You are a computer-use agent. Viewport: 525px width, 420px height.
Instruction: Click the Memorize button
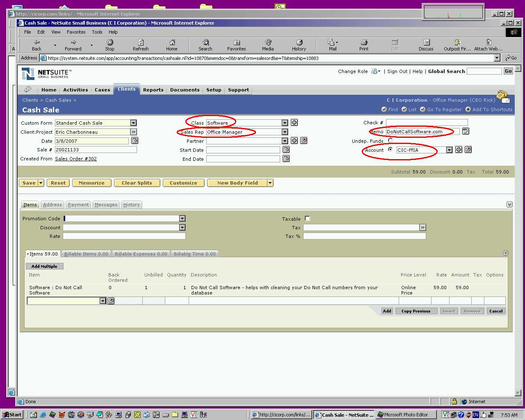point(91,183)
